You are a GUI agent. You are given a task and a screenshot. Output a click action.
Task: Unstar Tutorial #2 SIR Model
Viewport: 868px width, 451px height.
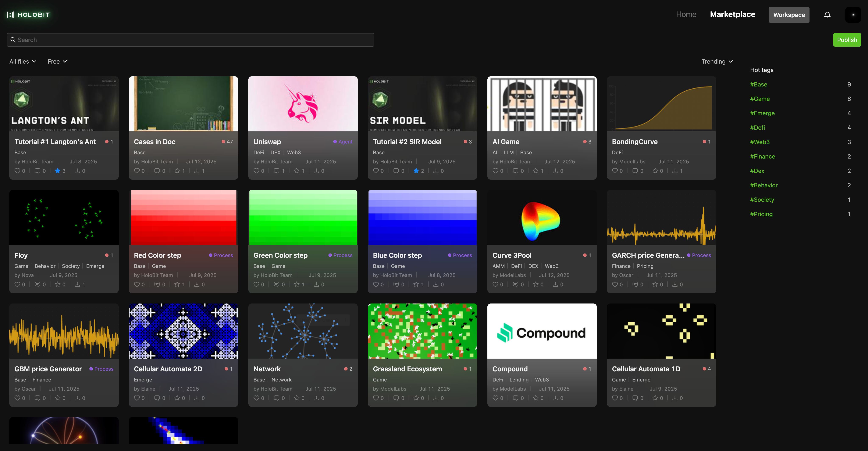[416, 171]
